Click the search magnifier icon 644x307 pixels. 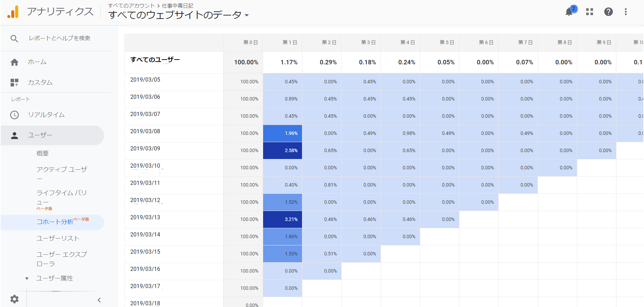coord(14,39)
